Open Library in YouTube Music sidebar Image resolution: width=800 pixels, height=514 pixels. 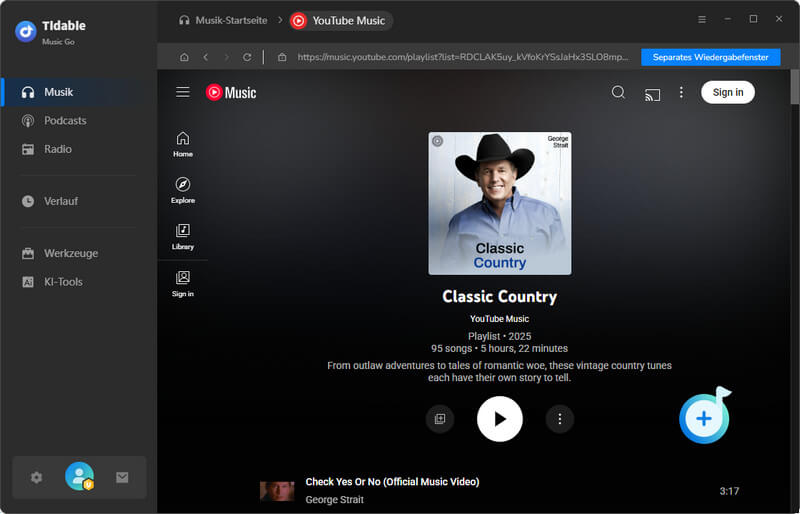coord(183,237)
